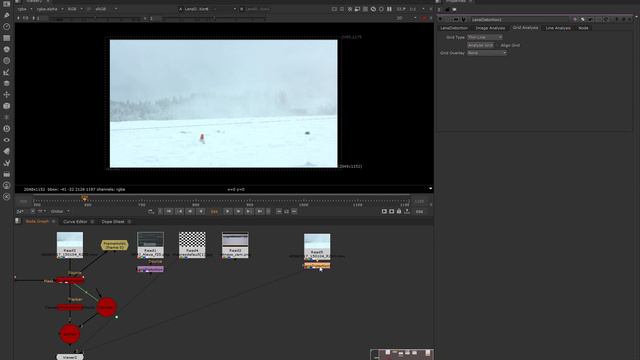Click the playhead marker on the timeline
Image resolution: width=640 pixels, height=360 pixels.
pos(84,198)
